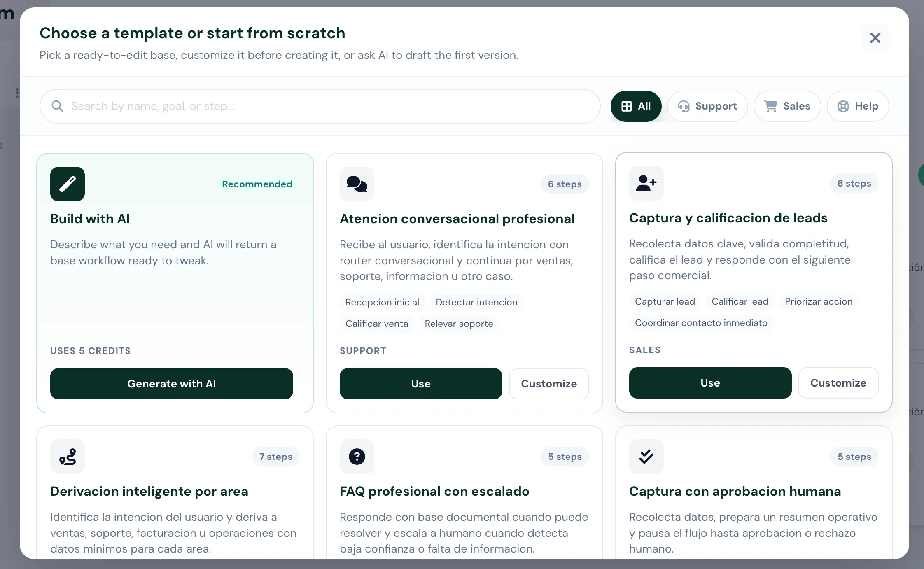
Task: Click the Detectar intencion step chip
Action: click(477, 302)
